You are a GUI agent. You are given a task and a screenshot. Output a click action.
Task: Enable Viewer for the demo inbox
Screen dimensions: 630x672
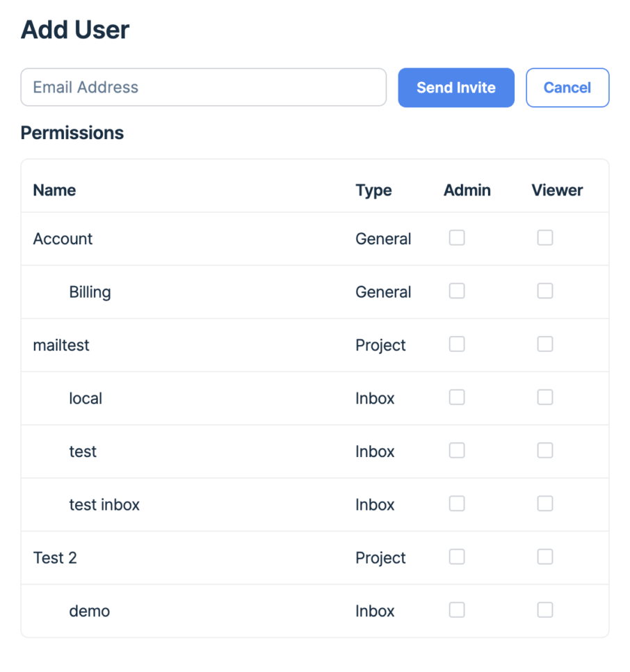545,609
